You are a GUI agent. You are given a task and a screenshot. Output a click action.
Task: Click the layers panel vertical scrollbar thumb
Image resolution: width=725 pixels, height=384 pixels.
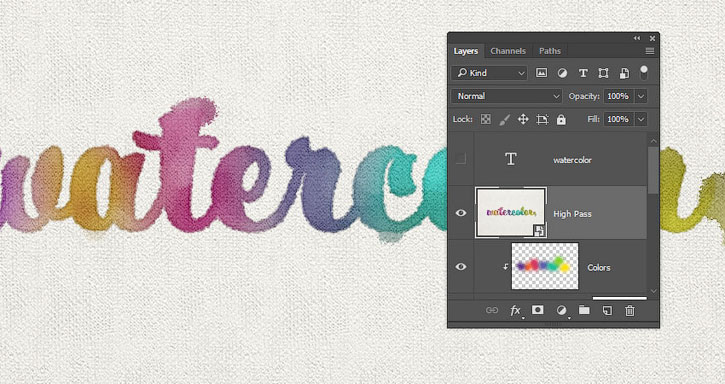point(653,170)
